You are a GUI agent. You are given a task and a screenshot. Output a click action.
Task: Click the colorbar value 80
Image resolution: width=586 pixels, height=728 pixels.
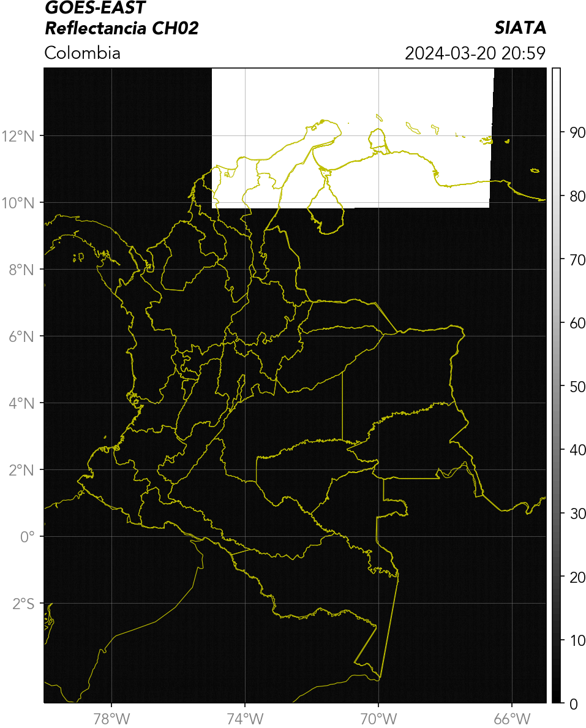[577, 196]
